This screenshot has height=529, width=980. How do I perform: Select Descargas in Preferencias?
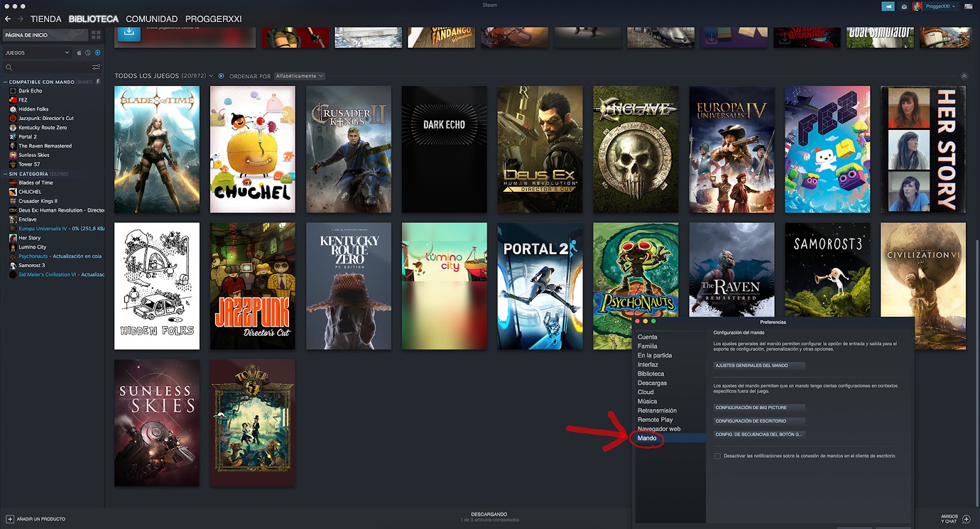tap(652, 383)
